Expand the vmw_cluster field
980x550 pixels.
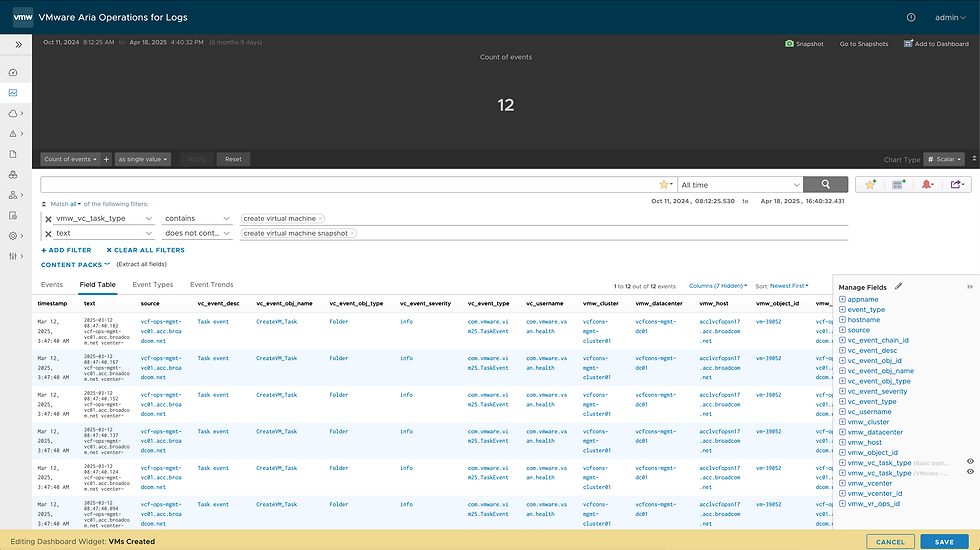point(842,422)
